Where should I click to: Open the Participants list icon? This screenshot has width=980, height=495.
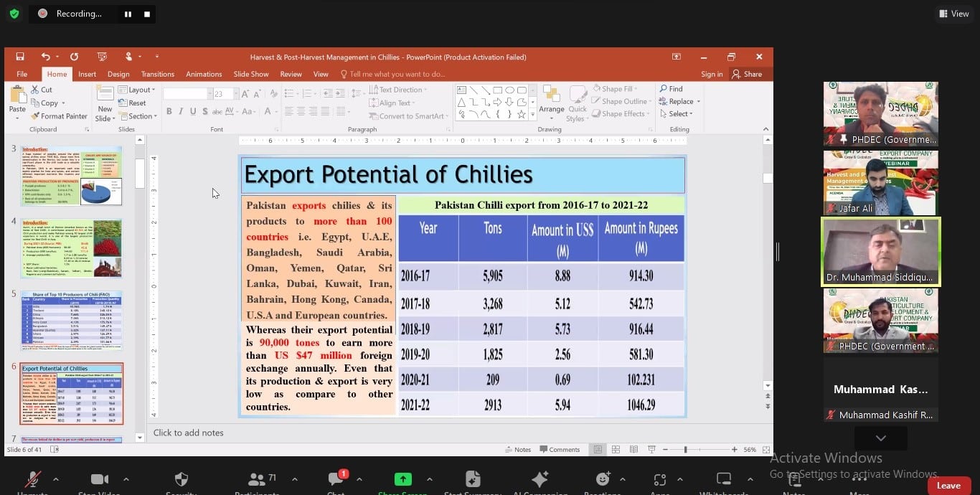point(256,480)
